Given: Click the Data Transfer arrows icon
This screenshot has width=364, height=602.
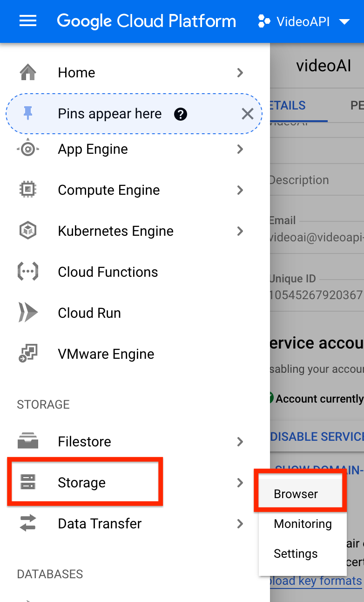Looking at the screenshot, I should pyautogui.click(x=28, y=524).
